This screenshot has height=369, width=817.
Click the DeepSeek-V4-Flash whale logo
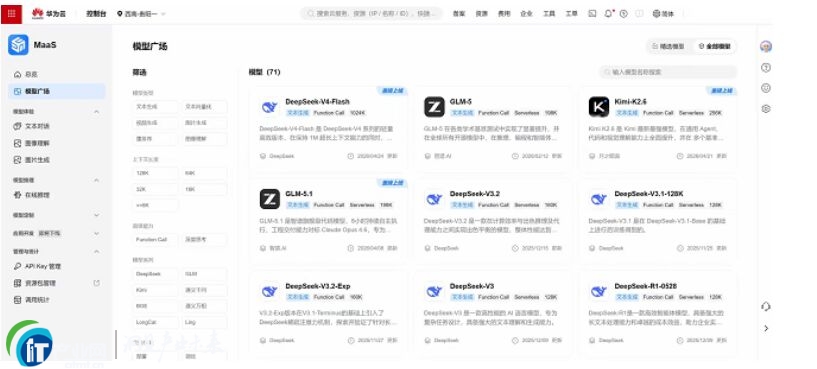[x=269, y=107]
